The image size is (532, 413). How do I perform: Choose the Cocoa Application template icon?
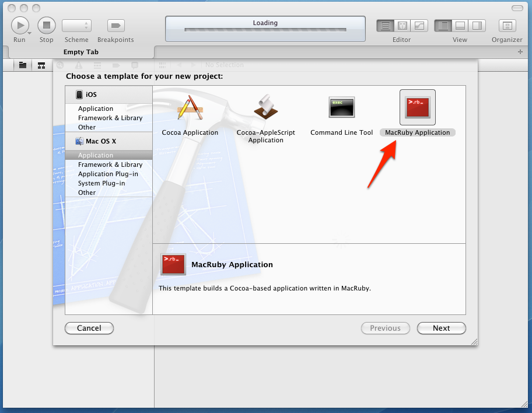pyautogui.click(x=190, y=107)
